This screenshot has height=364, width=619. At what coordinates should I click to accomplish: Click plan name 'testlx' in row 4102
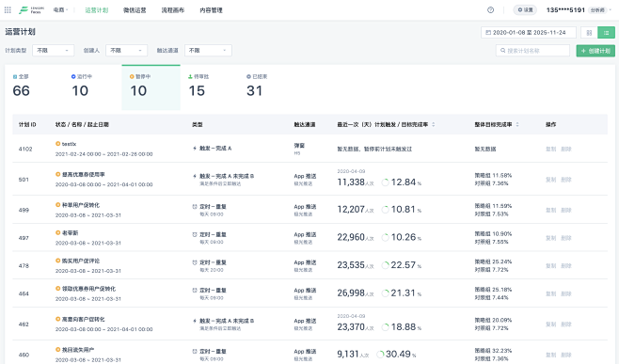69,144
